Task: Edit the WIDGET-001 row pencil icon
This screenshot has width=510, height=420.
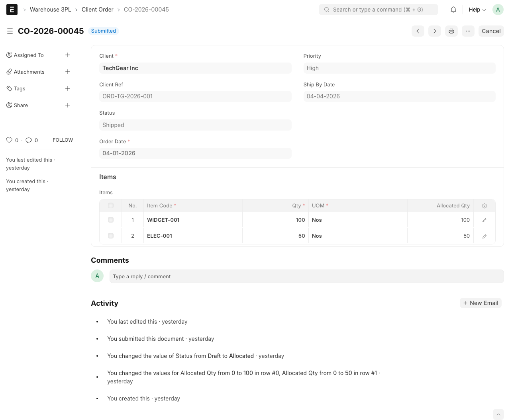Action: [x=484, y=220]
